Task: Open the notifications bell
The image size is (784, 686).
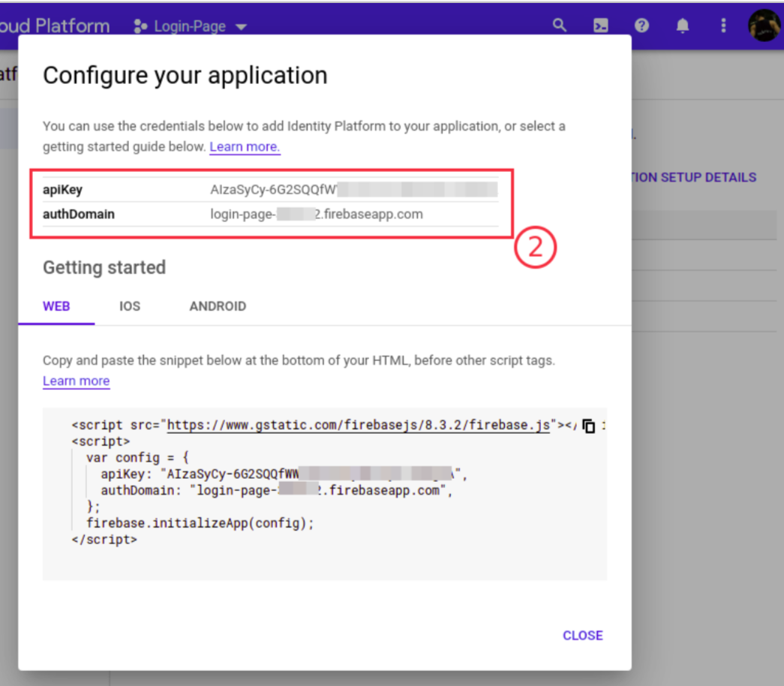Action: 683,26
